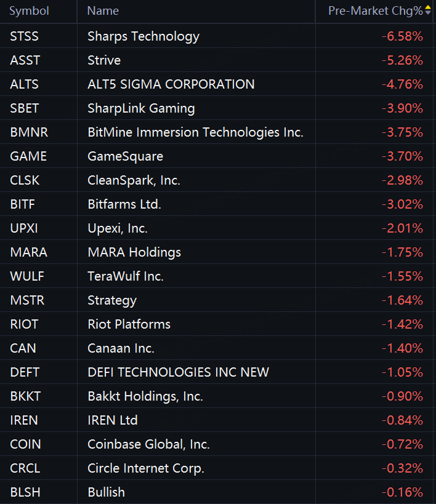436x504 pixels.
Task: Click the sort arrow beside Pre-Market Chg%
Action: 429,11
